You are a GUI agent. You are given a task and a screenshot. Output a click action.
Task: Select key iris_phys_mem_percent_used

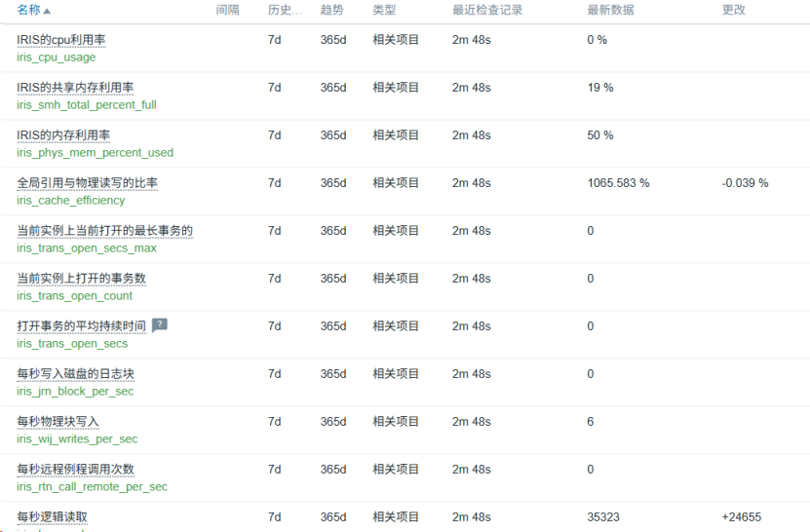(95, 152)
